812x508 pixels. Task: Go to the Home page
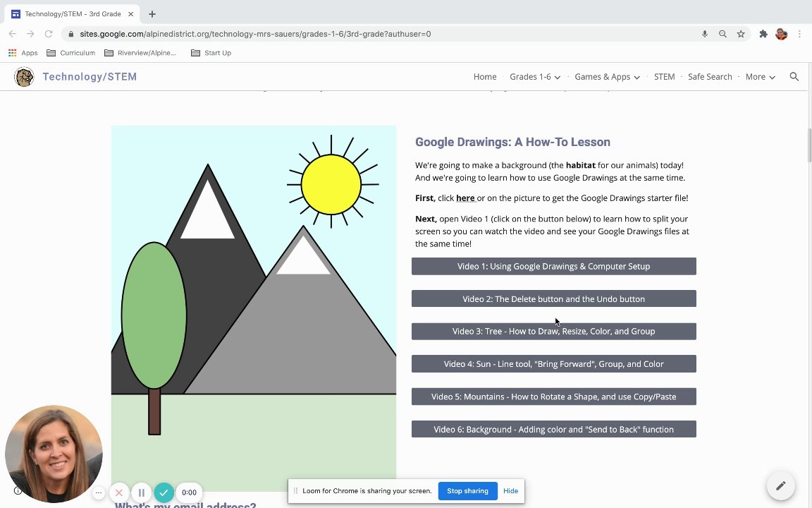(x=485, y=77)
